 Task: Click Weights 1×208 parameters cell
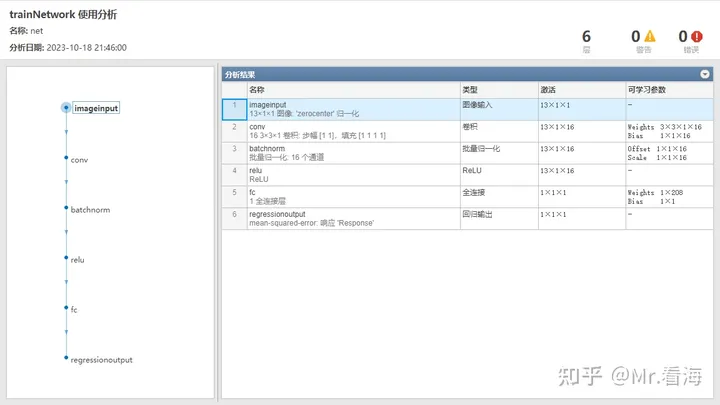(669, 197)
